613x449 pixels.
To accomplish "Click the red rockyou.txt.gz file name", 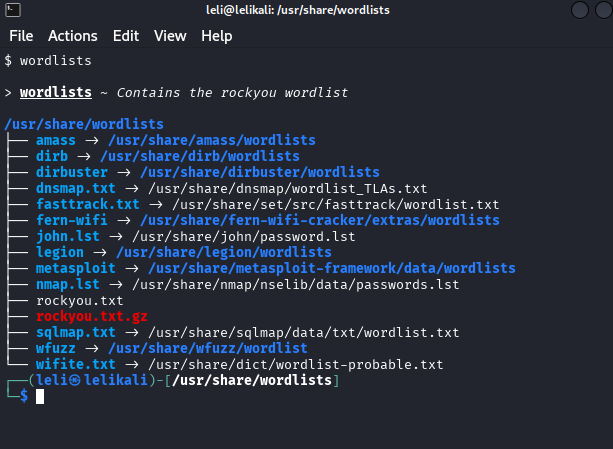I will click(91, 317).
